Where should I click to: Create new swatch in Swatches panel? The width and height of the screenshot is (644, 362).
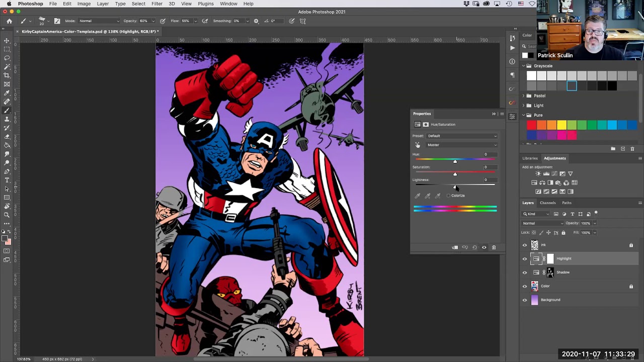(623, 149)
